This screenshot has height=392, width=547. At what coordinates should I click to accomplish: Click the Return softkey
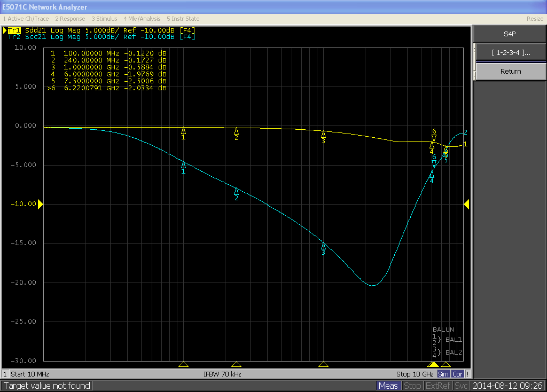tap(510, 72)
